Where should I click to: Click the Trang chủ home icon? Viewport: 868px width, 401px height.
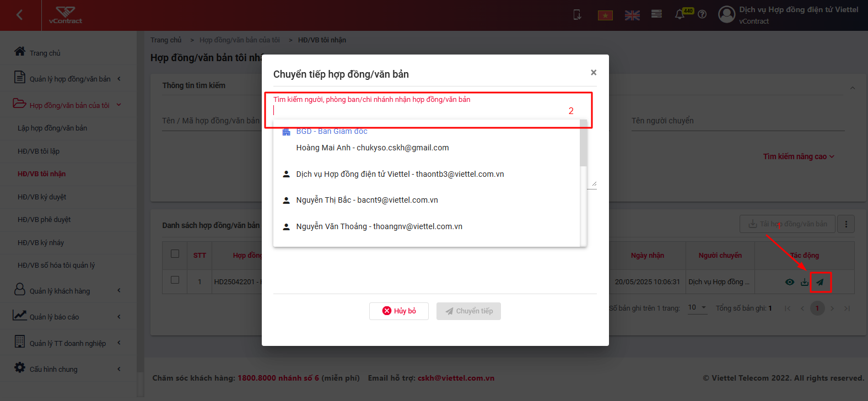tap(20, 51)
